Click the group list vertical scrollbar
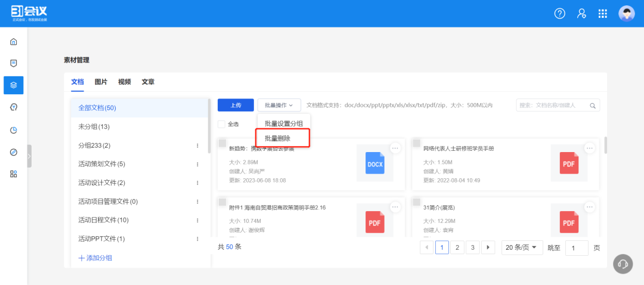644x285 pixels. 209,126
